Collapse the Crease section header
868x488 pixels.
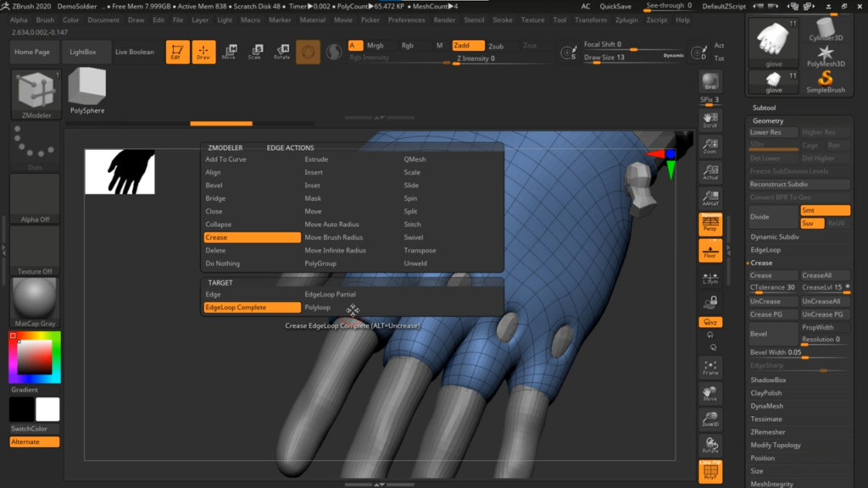(x=761, y=263)
